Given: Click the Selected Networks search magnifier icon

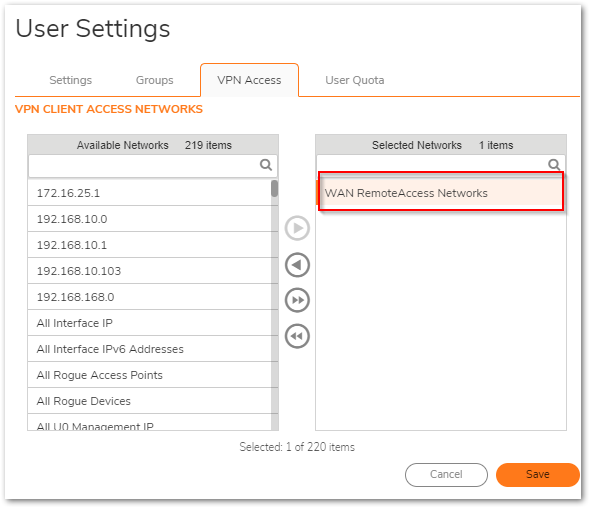Looking at the screenshot, I should pyautogui.click(x=554, y=164).
